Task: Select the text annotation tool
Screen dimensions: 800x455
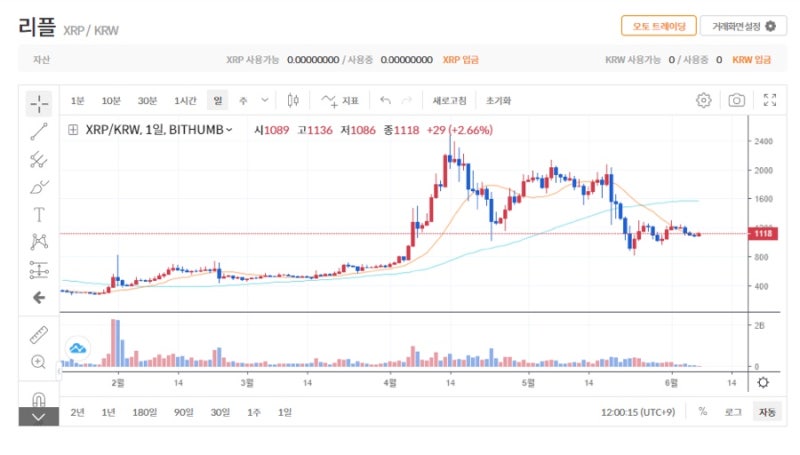Action: (x=39, y=215)
